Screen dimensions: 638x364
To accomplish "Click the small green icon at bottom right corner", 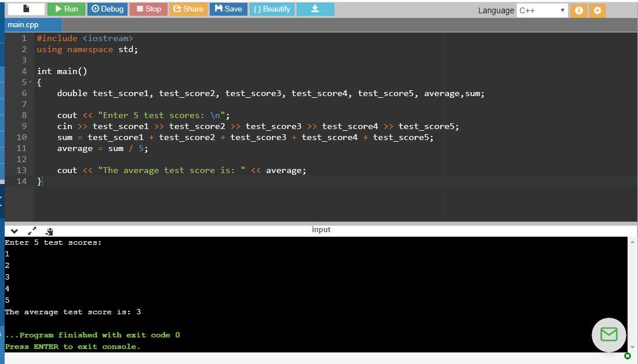I will point(627,356).
